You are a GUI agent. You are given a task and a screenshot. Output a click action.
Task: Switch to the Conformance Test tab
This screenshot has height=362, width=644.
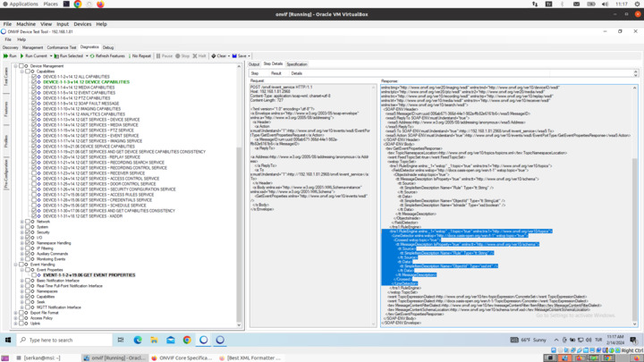[62, 47]
